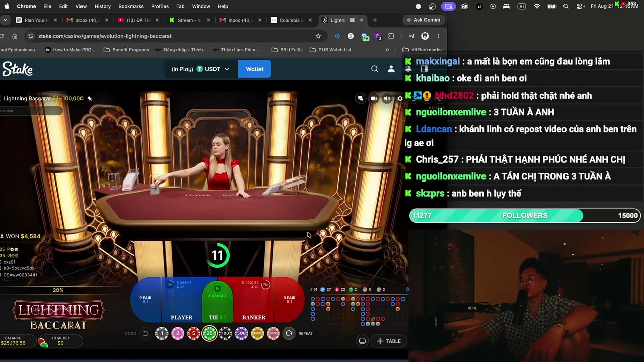Open Ask Gemini

pyautogui.click(x=423, y=20)
